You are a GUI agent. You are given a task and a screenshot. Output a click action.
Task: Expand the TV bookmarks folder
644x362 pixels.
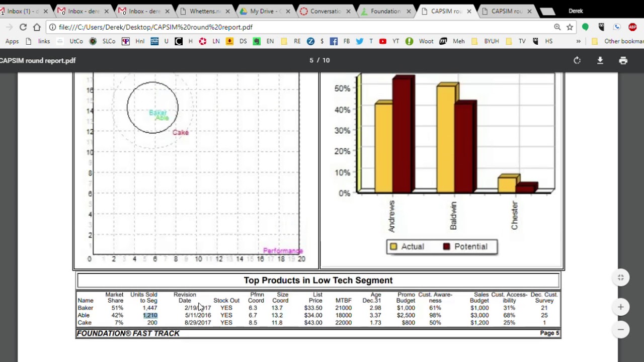(x=516, y=41)
